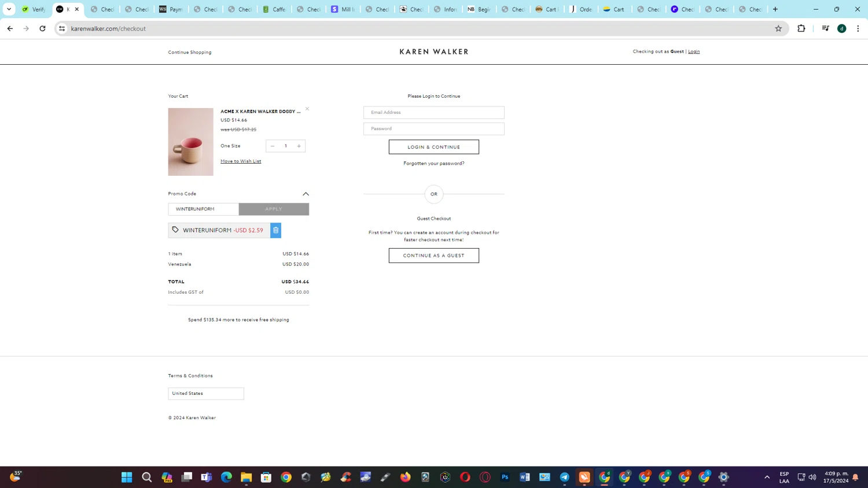Delete the WINTERUNIFORM promo code with the trash icon
This screenshot has height=488, width=868.
[275, 230]
